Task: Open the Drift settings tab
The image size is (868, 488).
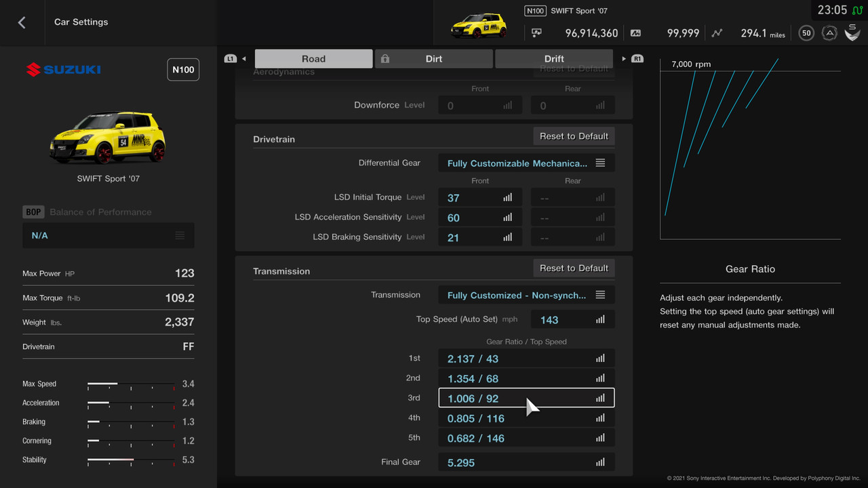Action: coord(554,59)
